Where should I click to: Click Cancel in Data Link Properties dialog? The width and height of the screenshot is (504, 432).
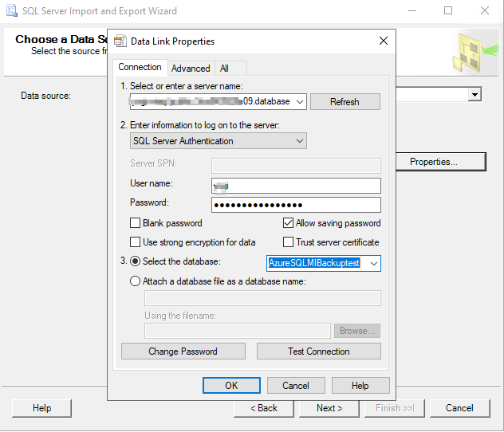pyautogui.click(x=296, y=386)
